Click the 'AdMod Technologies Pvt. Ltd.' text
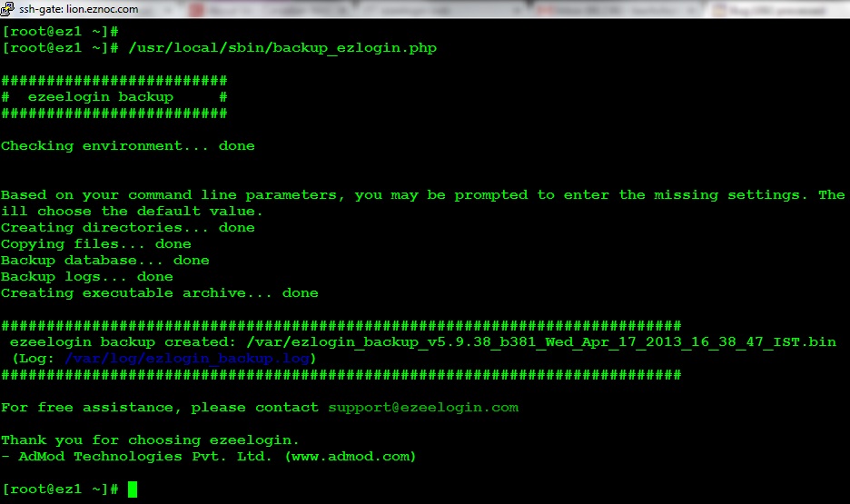850x504 pixels. [145, 456]
